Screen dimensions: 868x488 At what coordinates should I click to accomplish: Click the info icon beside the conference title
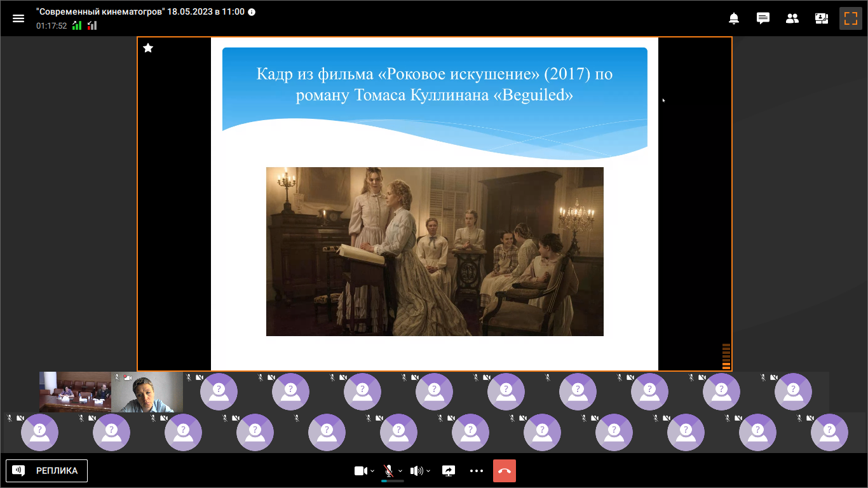click(x=252, y=12)
